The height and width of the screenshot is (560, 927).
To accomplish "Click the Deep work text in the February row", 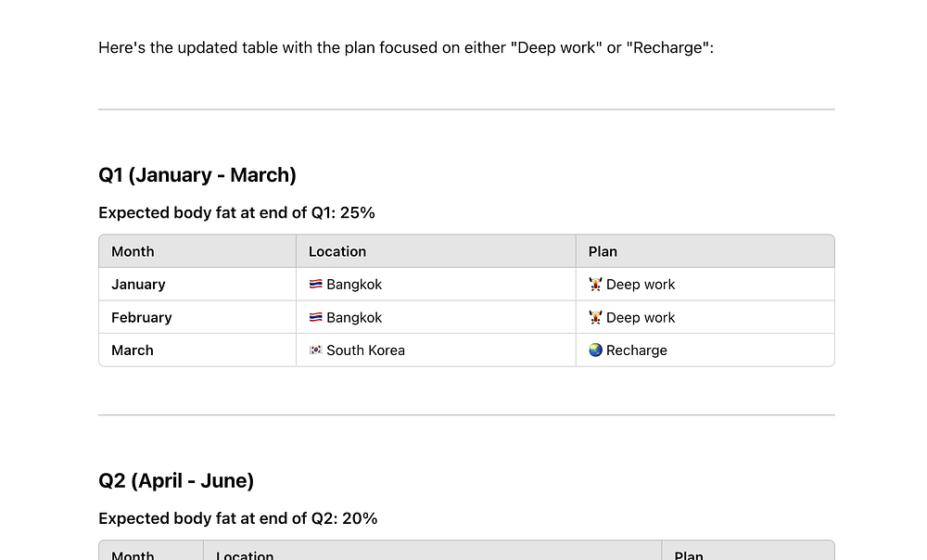I will click(641, 318).
